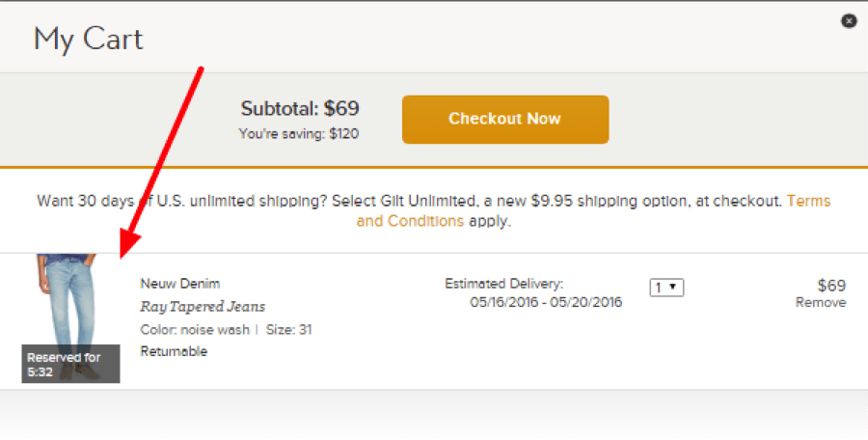
Task: Click the Gilt Unlimited shipping promo text
Action: (411, 201)
